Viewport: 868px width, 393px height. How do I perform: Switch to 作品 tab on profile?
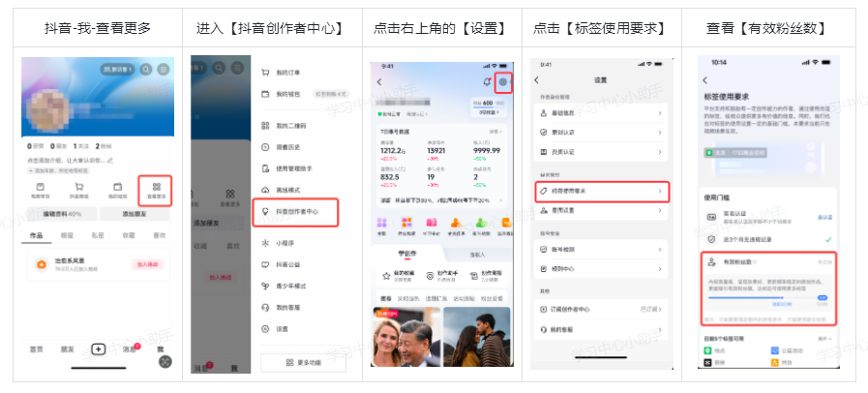coord(36,235)
